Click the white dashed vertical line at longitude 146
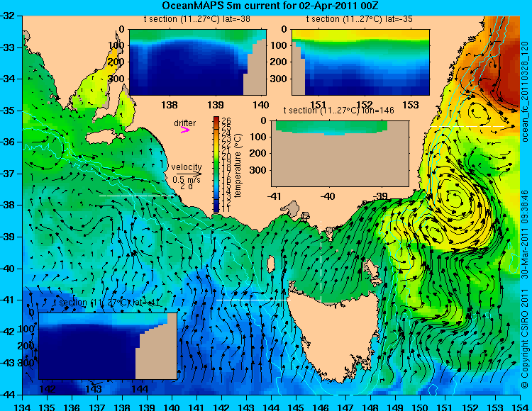Viewport: 532px width, 411px height. click(321, 261)
